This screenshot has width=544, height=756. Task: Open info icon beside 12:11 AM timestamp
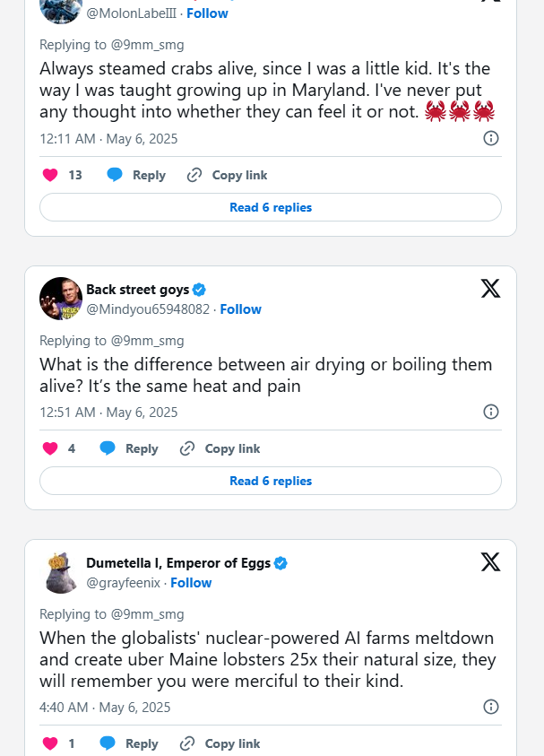point(490,138)
